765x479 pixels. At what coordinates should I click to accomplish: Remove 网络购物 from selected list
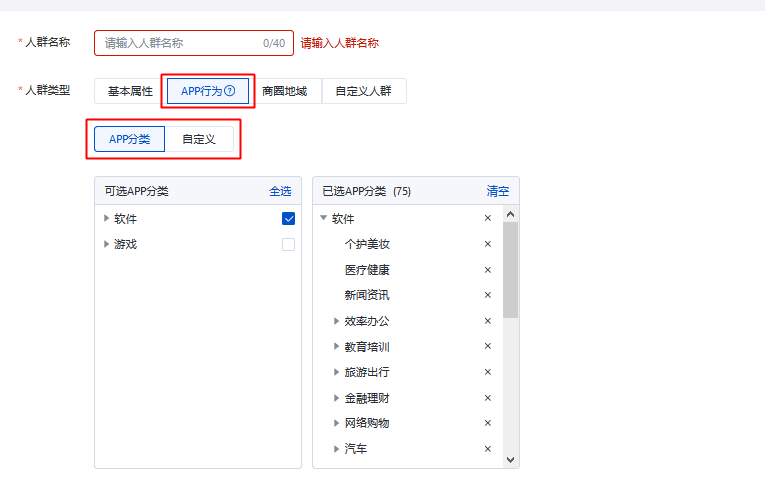tap(487, 423)
